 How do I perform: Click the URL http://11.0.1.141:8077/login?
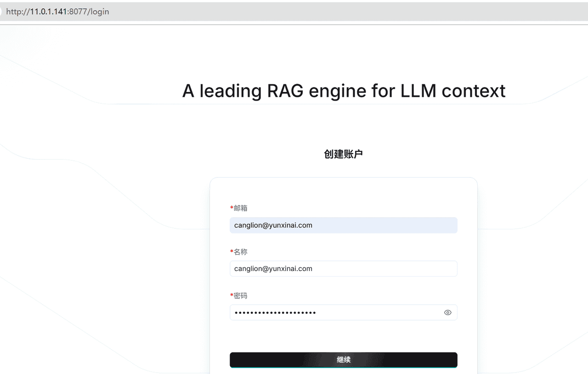(x=57, y=11)
